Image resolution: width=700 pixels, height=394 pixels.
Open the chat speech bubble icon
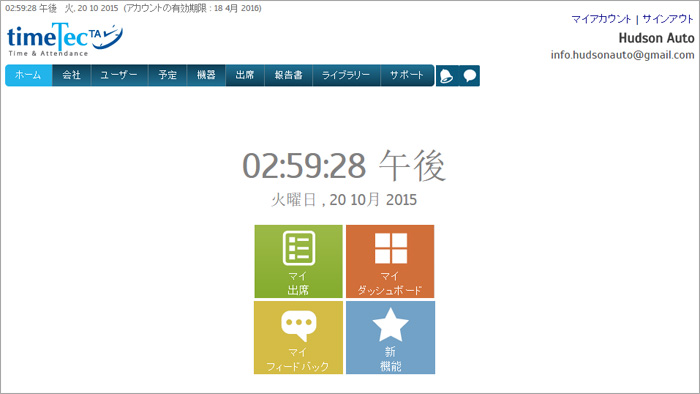tap(469, 75)
